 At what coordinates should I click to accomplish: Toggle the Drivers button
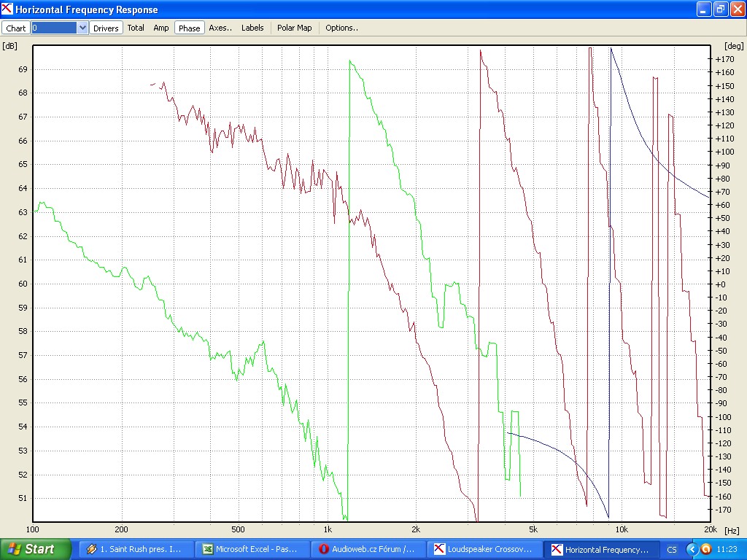click(106, 28)
